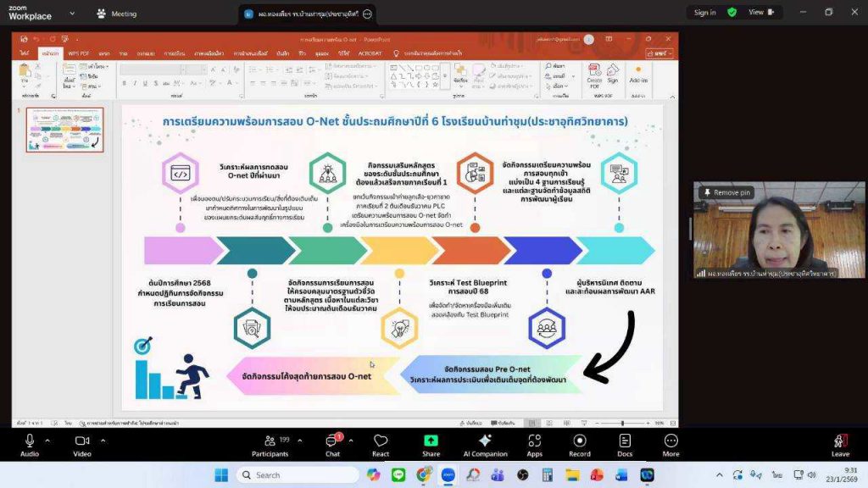Expand audio options chevron next to Audio

[47, 441]
